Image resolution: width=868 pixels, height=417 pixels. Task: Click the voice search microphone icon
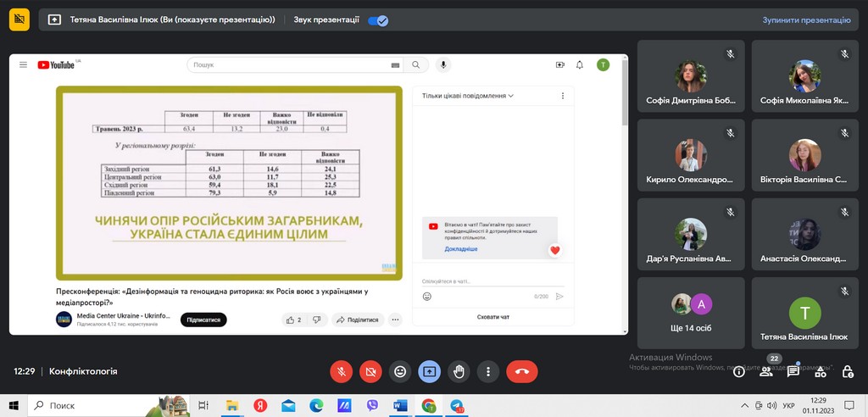442,64
